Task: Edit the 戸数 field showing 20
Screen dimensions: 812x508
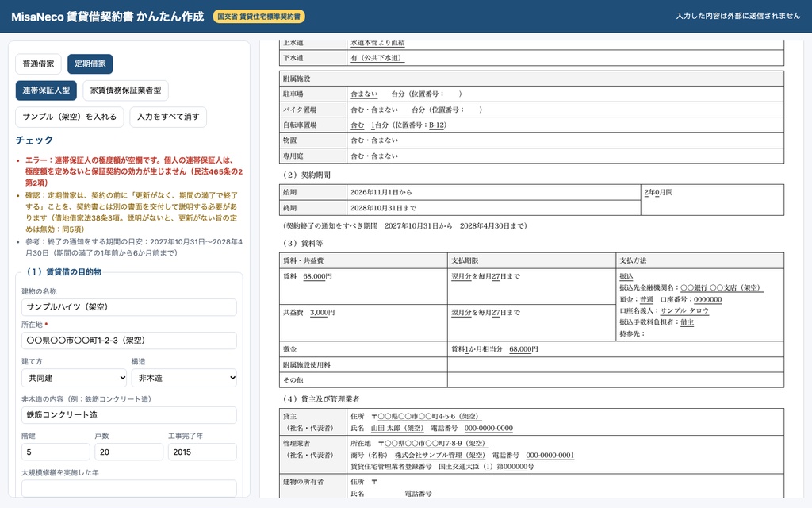Action: pyautogui.click(x=129, y=452)
